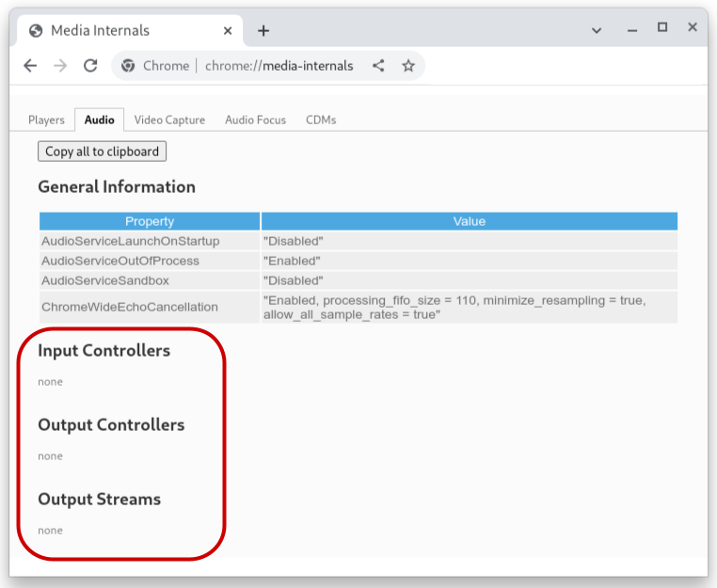Reload the Media Internals page
This screenshot has width=717, height=588.
[90, 66]
